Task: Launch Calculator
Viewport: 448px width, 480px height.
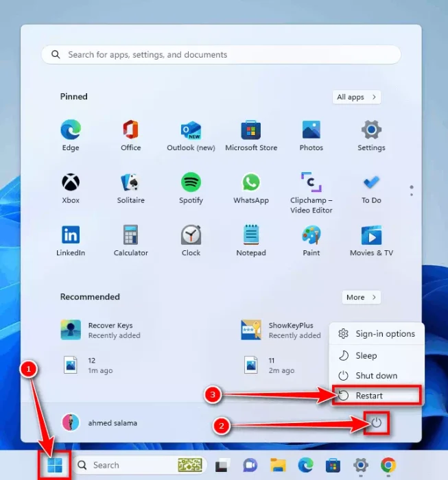Action: (131, 241)
